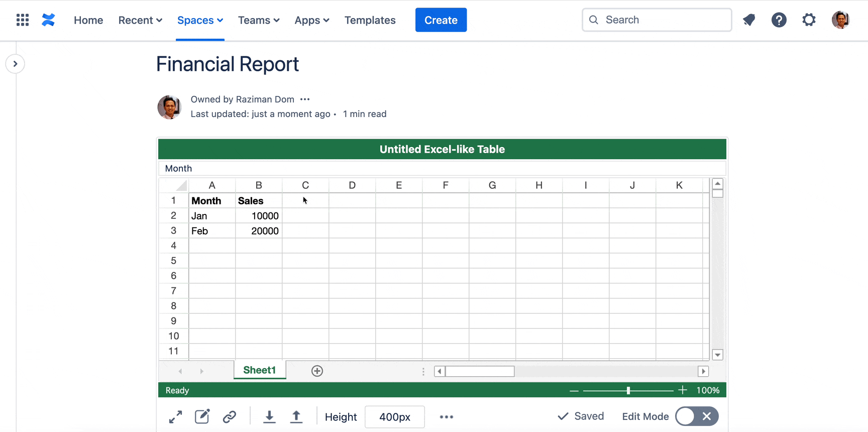
Task: Toggle the Edit Mode switch
Action: (x=697, y=416)
